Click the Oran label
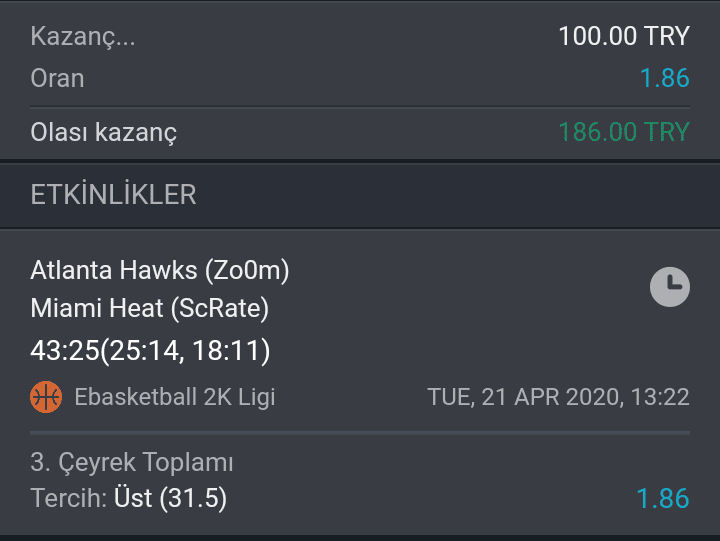 point(57,79)
